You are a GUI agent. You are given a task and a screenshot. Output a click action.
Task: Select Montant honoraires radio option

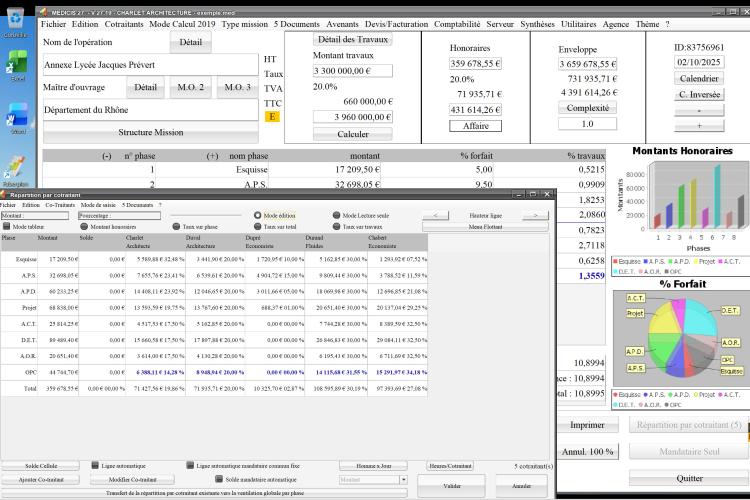[84, 226]
